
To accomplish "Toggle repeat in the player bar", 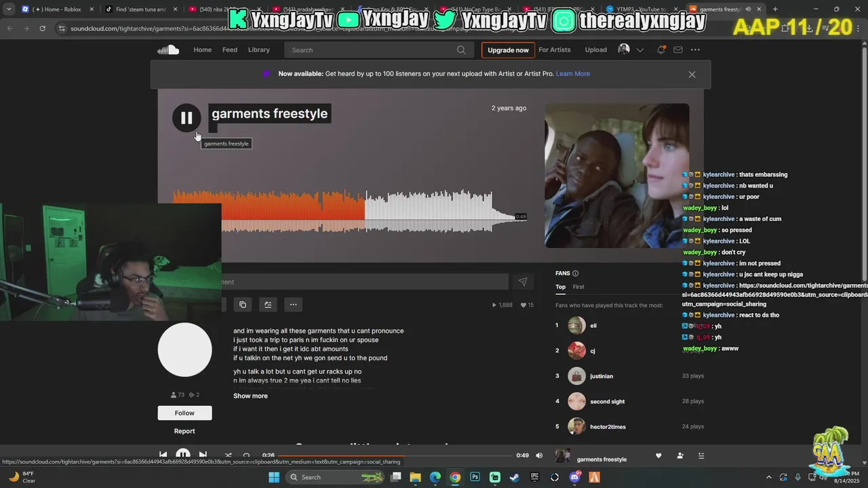I will tap(246, 455).
